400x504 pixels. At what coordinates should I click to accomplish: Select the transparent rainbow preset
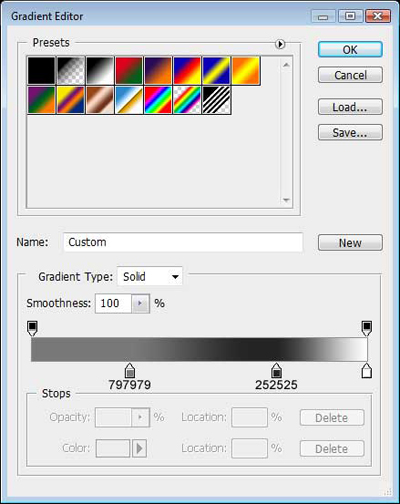tap(187, 100)
